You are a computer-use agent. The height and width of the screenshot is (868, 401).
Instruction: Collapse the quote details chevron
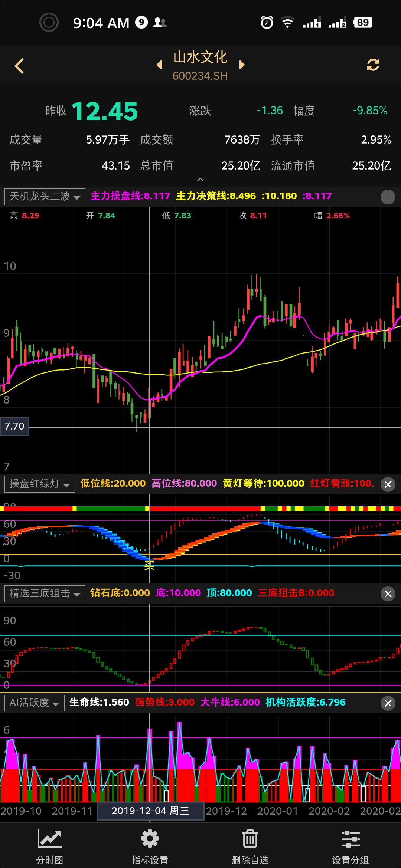pos(200,180)
